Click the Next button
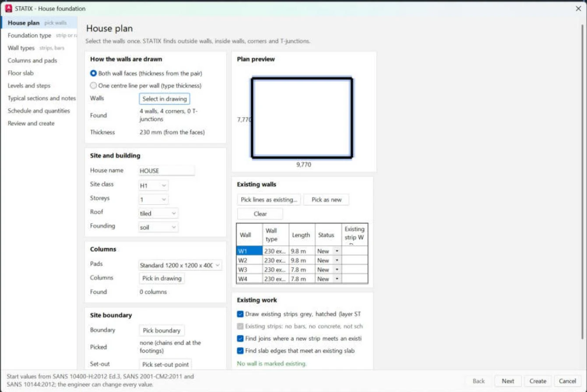 coord(508,381)
